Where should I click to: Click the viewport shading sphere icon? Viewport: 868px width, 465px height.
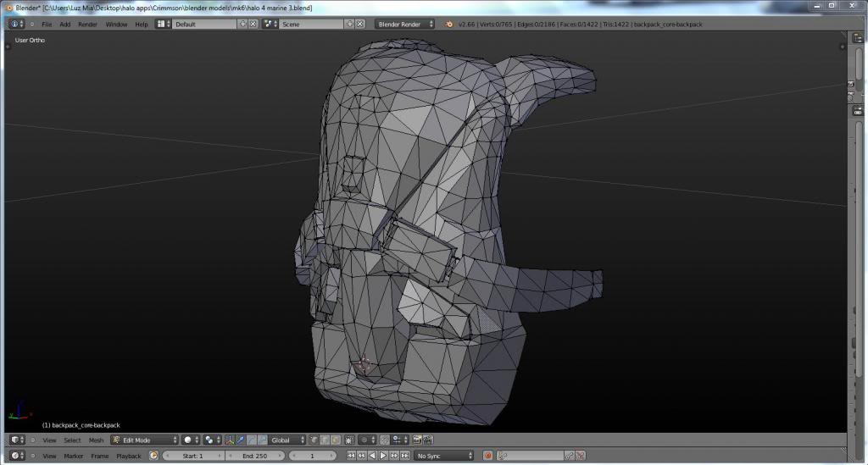(188, 440)
